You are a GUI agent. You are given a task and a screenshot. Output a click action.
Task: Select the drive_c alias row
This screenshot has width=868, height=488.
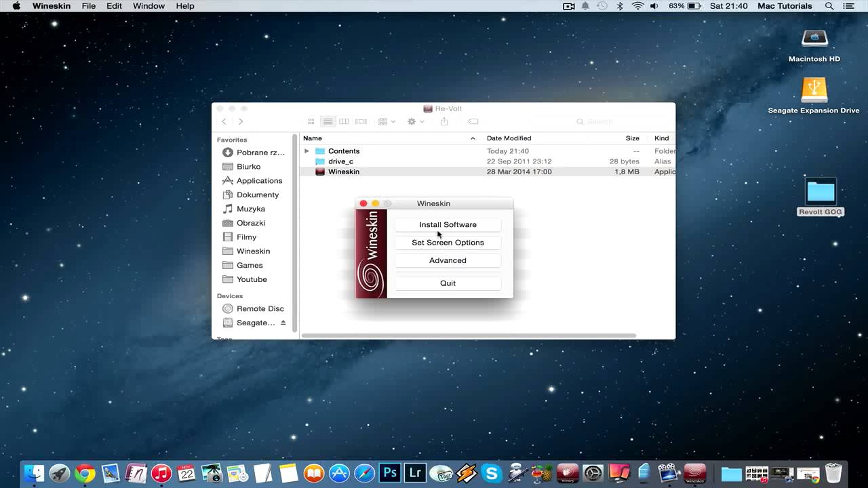click(488, 161)
